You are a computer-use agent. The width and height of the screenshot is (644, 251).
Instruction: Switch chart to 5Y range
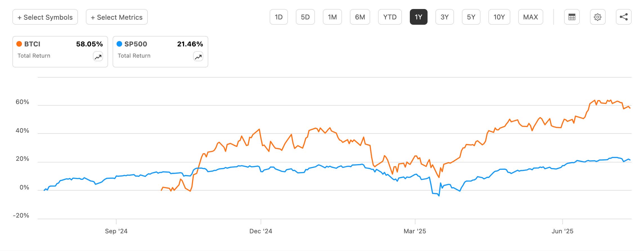(471, 17)
